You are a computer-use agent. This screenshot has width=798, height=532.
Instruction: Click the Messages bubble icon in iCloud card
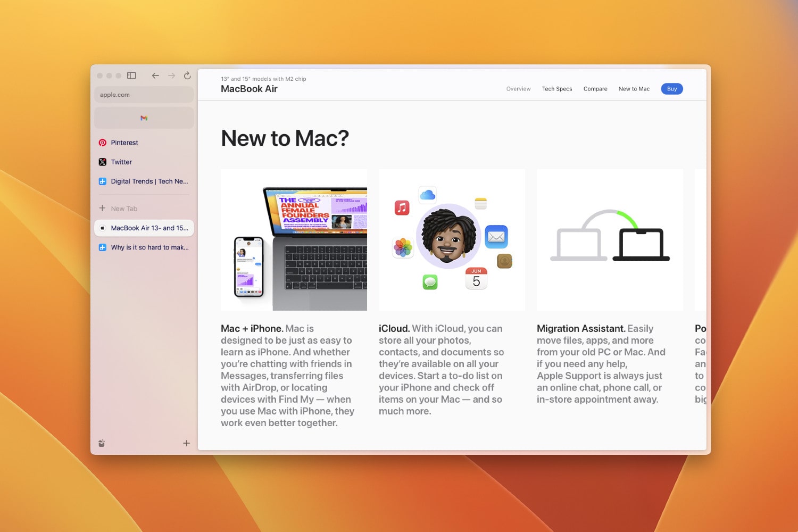tap(430, 282)
